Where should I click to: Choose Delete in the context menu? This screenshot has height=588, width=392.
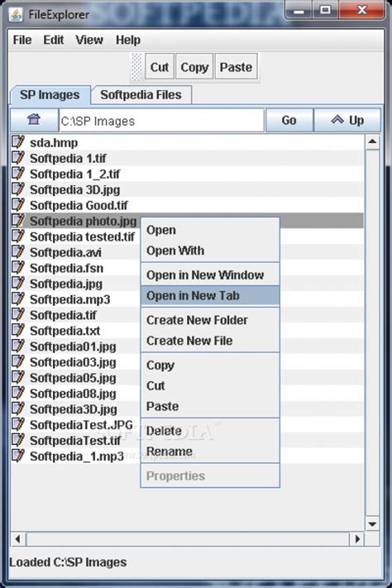click(210, 431)
